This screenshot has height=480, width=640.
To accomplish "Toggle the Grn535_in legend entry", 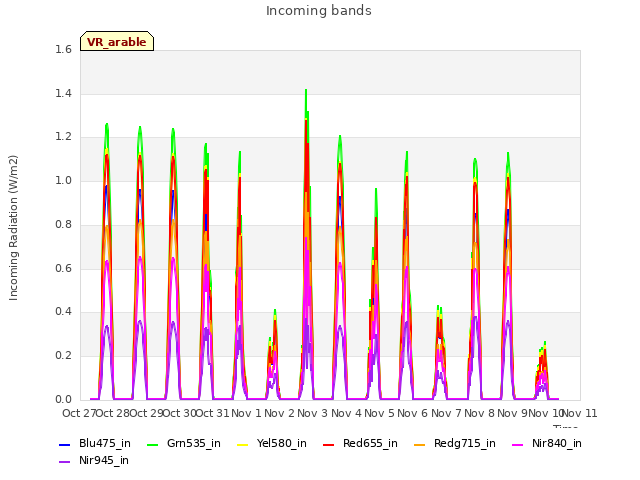I will [184, 443].
